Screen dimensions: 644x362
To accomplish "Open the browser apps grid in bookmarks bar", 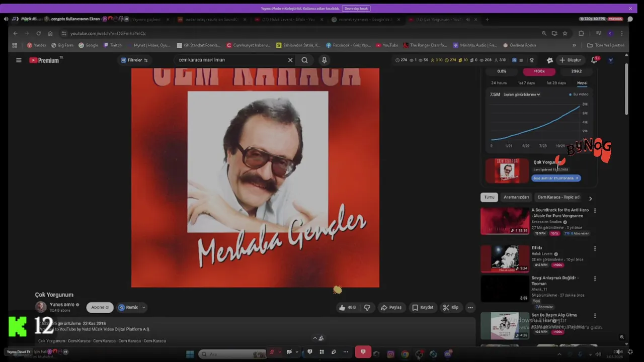I will [x=15, y=45].
